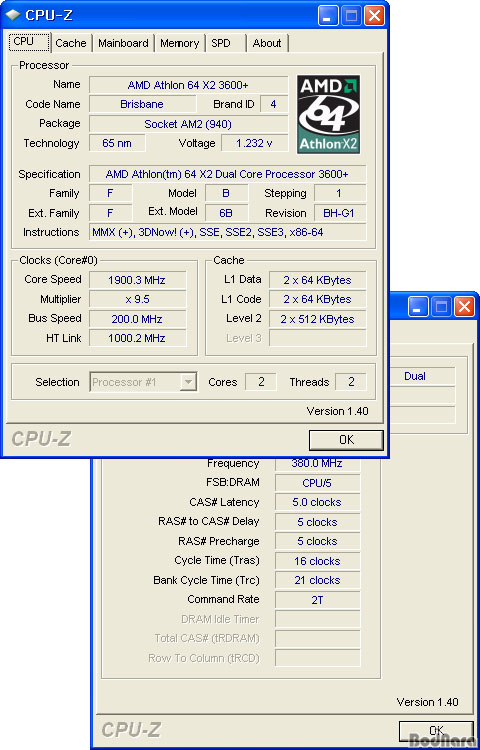480x750 pixels.
Task: Click the FSB:DRAM value CPU/5
Action: tap(317, 483)
